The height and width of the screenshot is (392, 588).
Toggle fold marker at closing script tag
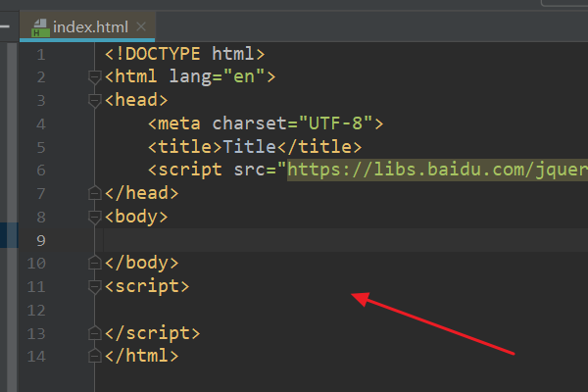pos(94,333)
